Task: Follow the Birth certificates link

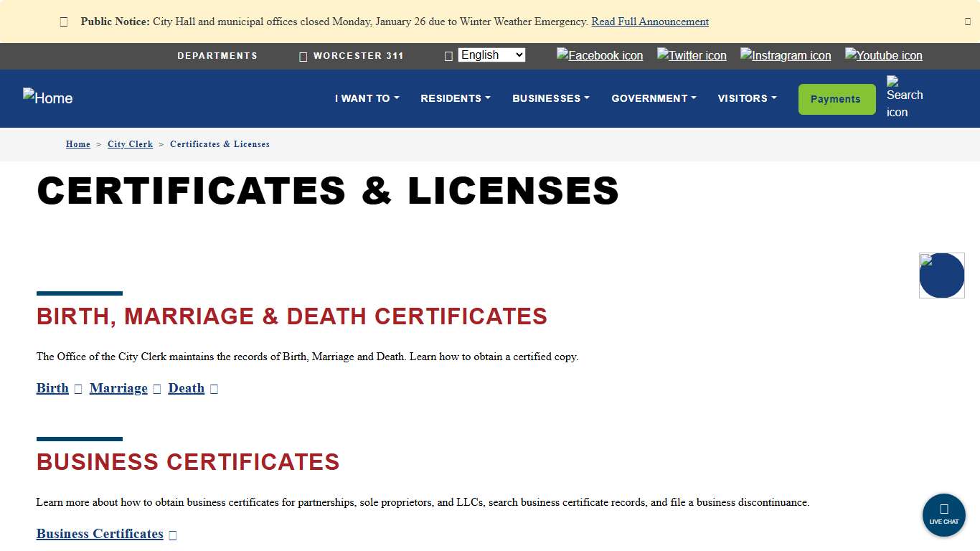Action: 52,388
